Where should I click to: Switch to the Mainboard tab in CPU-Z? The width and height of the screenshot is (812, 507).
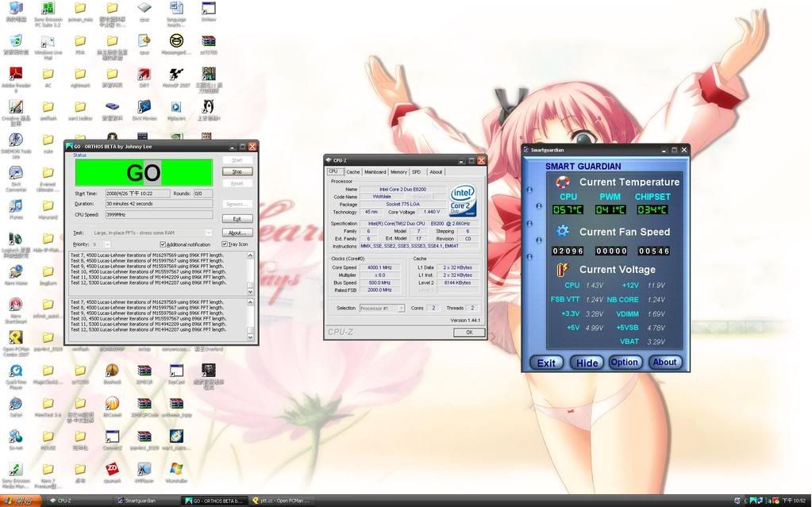coord(375,172)
